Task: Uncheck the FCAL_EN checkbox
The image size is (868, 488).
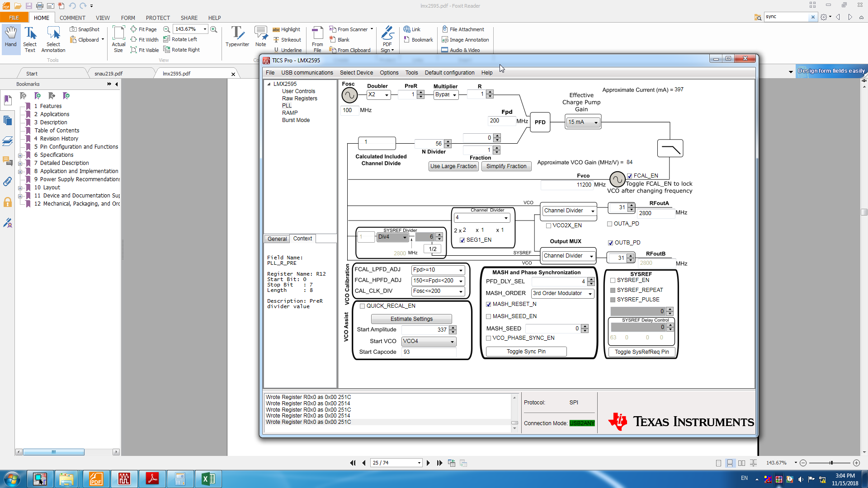Action: (x=630, y=176)
